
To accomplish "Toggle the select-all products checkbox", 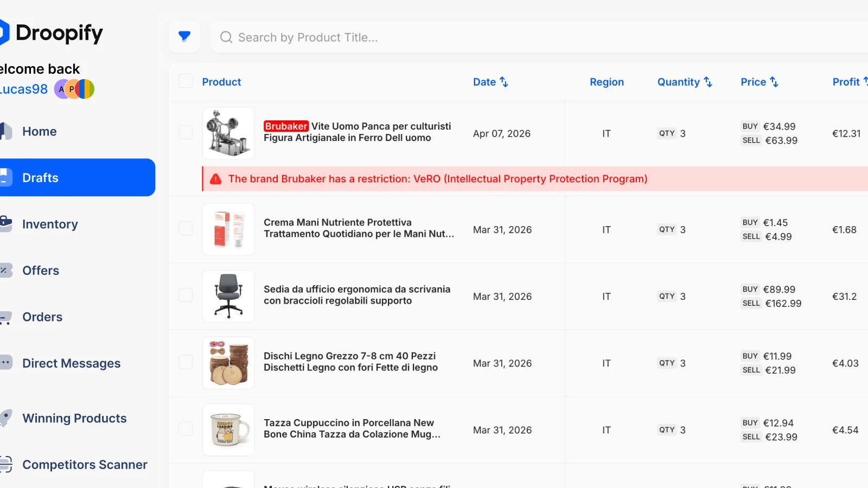I will pyautogui.click(x=186, y=81).
